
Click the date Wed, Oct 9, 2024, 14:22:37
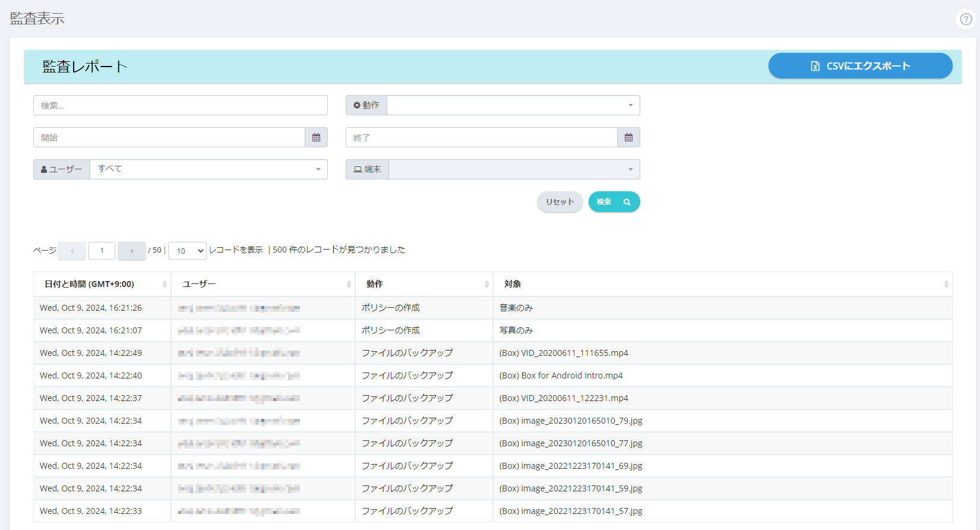(91, 398)
